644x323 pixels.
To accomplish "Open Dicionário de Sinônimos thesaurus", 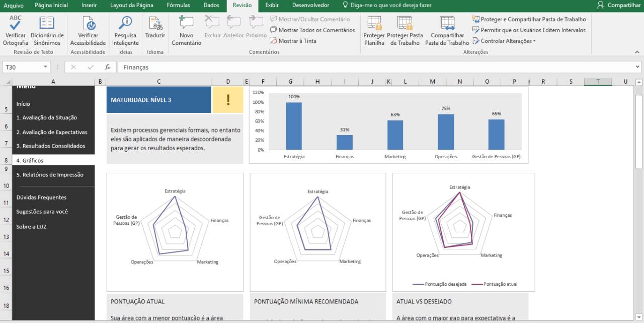I will 47,23.
